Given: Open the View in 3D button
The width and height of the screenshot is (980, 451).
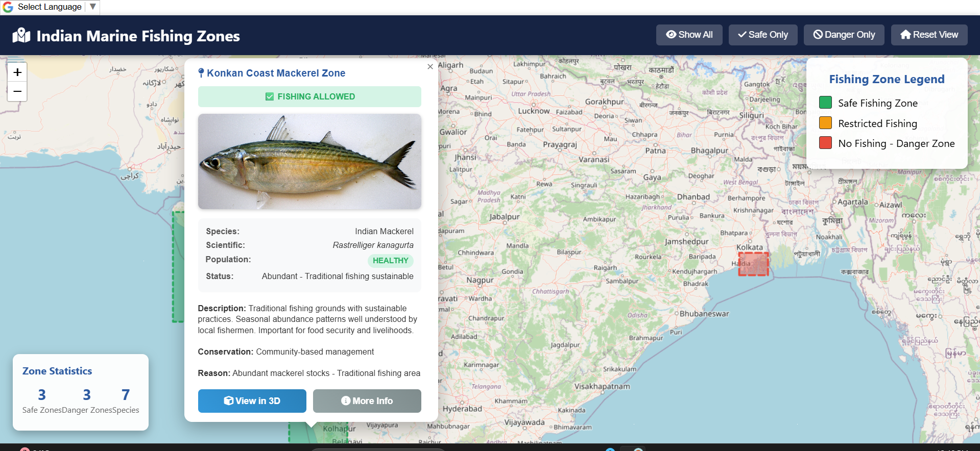Looking at the screenshot, I should (x=252, y=401).
